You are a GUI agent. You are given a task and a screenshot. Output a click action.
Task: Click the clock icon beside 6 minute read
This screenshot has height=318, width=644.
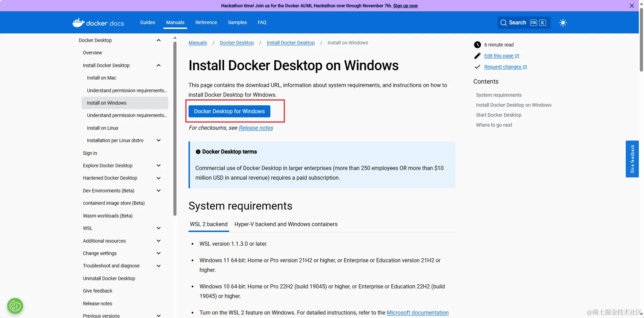click(x=477, y=44)
